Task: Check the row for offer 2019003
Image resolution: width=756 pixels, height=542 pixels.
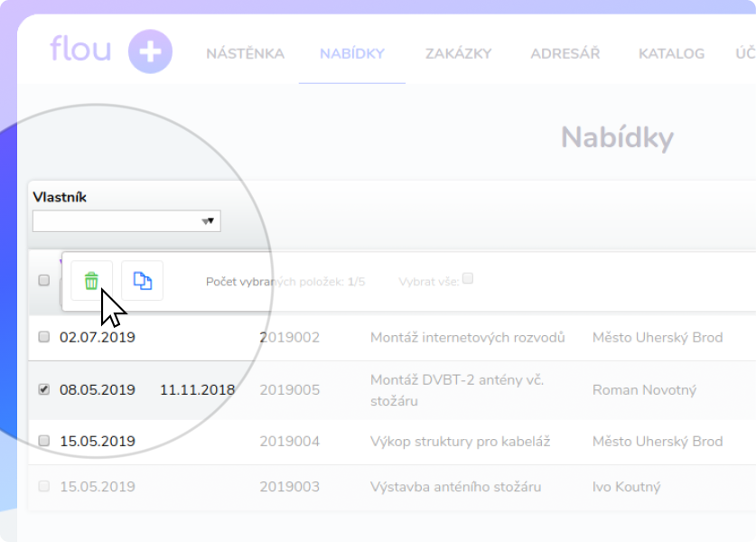Action: [x=44, y=486]
